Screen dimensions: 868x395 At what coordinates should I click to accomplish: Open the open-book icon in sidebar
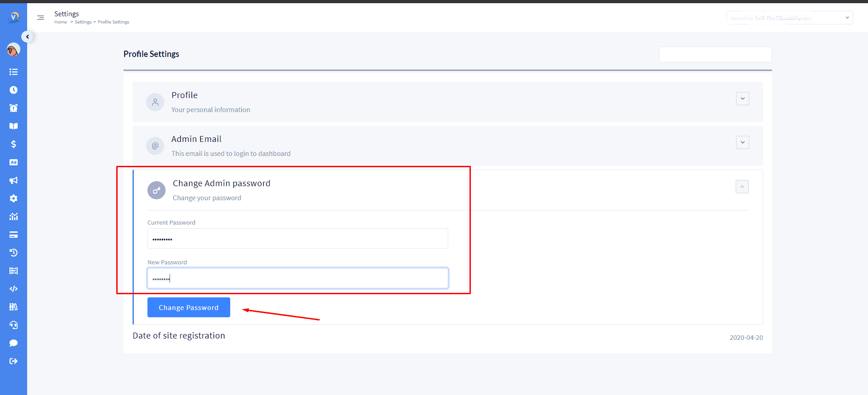[x=14, y=126]
